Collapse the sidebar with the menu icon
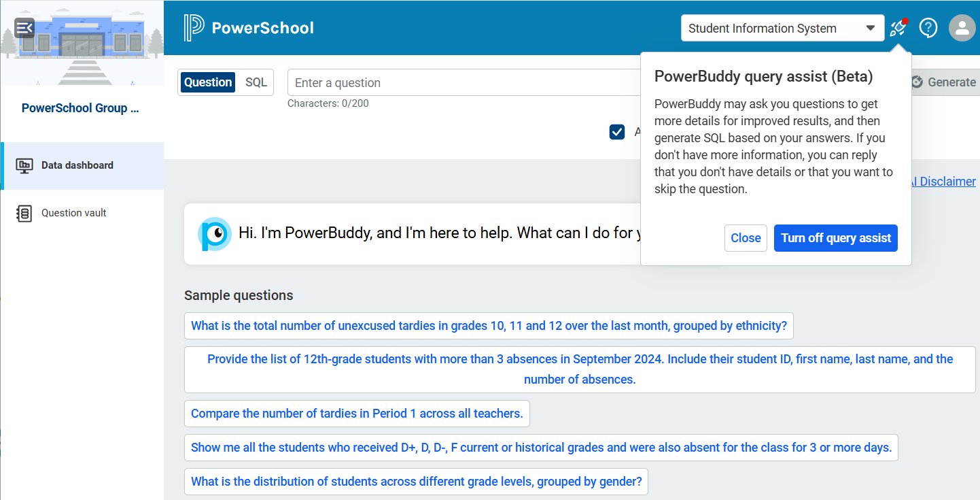 pos(24,28)
